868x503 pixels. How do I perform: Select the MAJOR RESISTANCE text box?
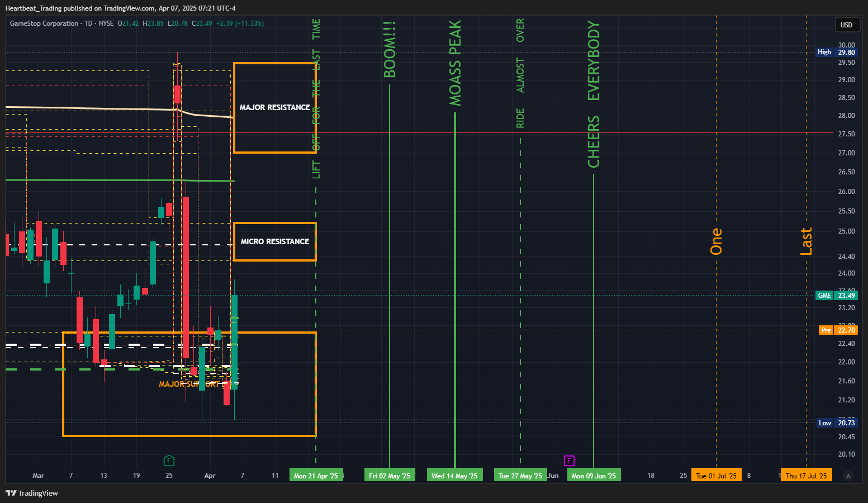pos(275,107)
